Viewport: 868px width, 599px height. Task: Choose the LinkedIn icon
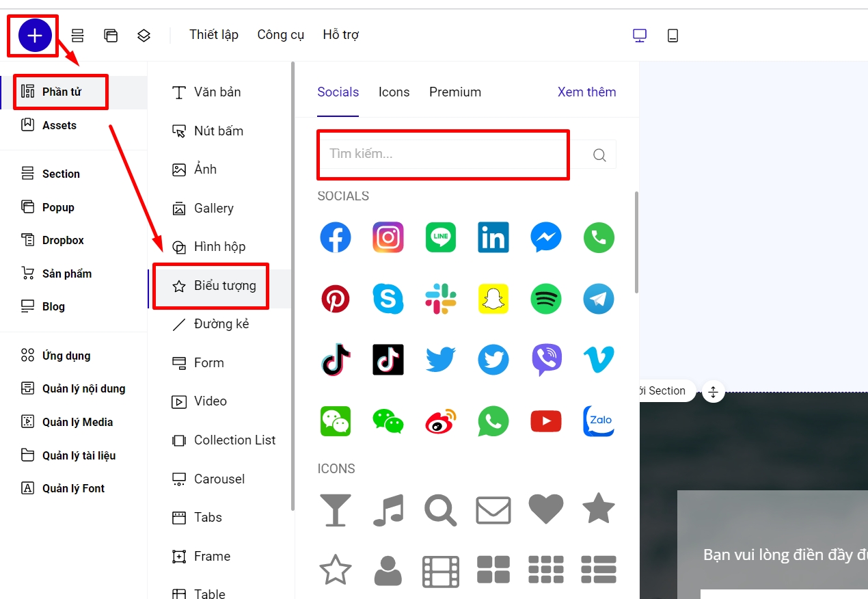coord(493,238)
